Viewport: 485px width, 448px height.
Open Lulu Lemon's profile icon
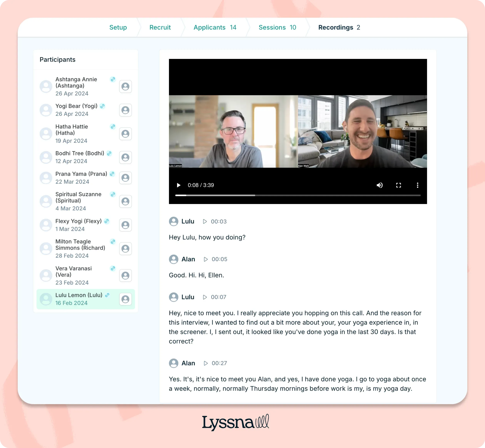point(125,299)
